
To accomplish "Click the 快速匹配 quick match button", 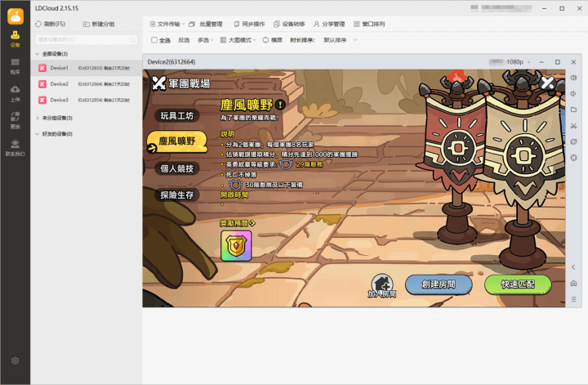I will [x=518, y=284].
